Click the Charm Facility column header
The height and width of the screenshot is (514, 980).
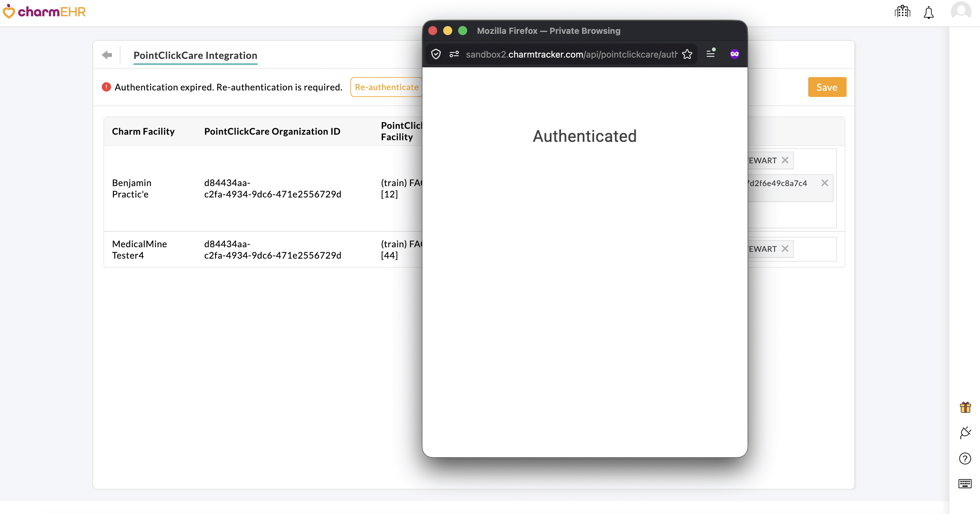[143, 131]
